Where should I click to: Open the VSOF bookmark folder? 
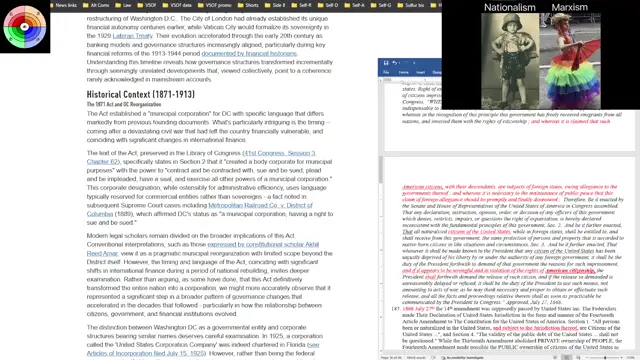click(x=147, y=5)
